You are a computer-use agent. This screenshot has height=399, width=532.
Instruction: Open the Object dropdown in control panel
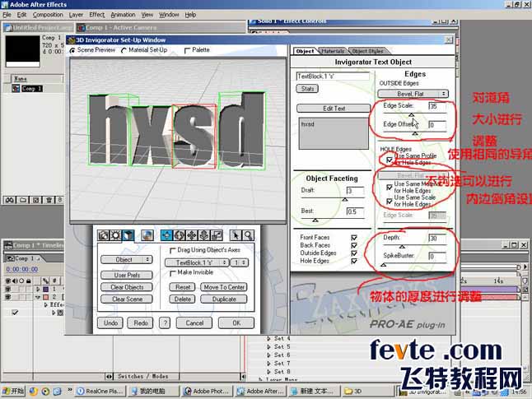pyautogui.click(x=127, y=260)
